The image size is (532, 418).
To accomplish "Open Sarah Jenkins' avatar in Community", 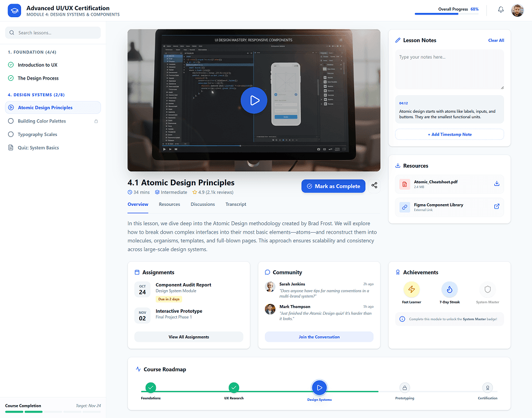I will click(x=270, y=287).
